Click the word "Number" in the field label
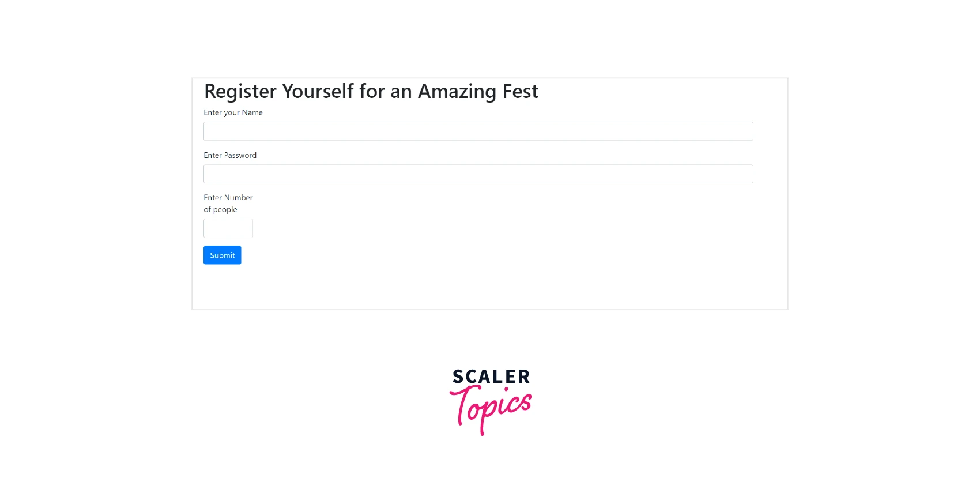This screenshot has height=493, width=980. (238, 197)
